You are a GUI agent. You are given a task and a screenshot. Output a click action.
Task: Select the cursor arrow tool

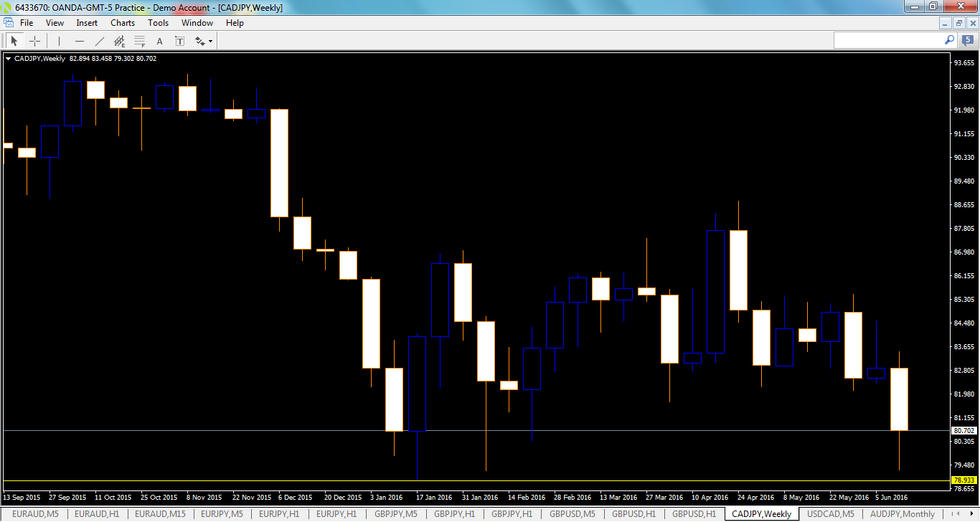(x=14, y=41)
